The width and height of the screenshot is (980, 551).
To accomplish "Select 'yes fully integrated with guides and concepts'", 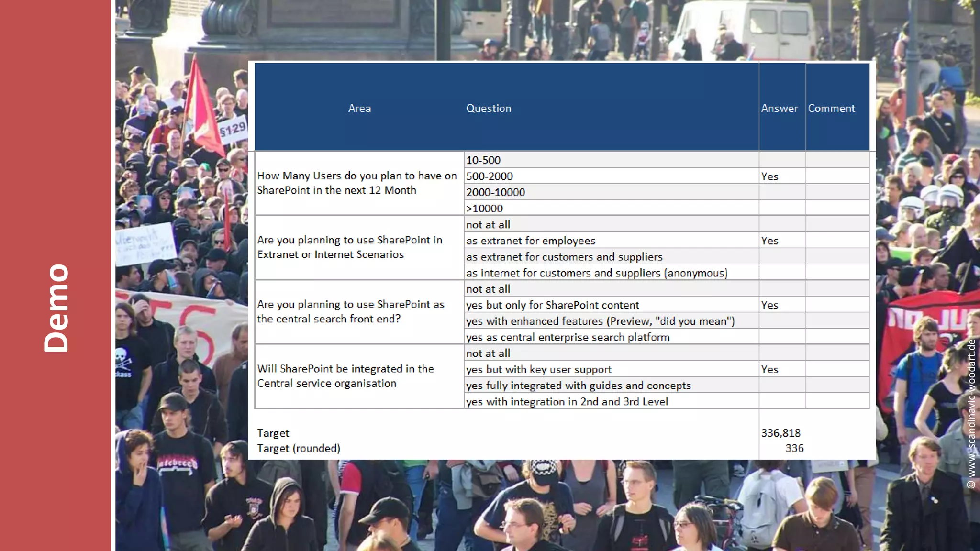I will click(x=579, y=386).
